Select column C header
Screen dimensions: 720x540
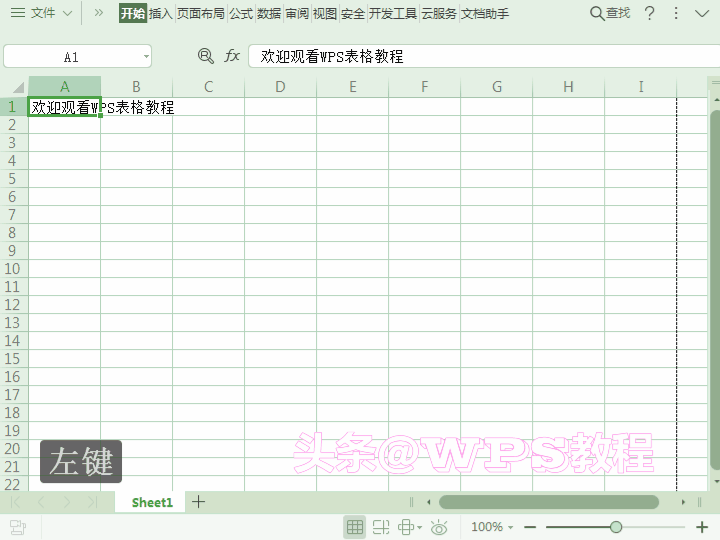click(x=208, y=86)
